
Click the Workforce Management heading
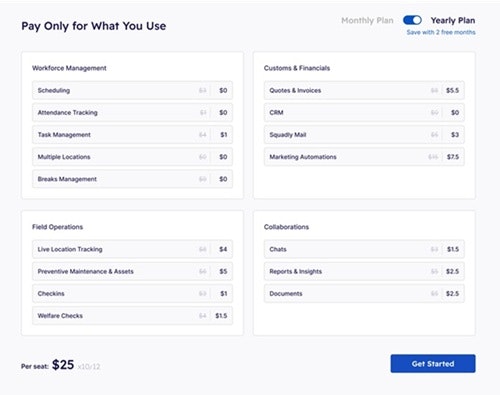[x=69, y=68]
